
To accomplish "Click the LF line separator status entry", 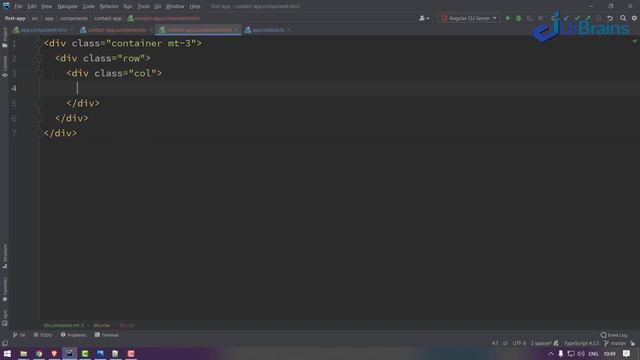I will (x=505, y=343).
